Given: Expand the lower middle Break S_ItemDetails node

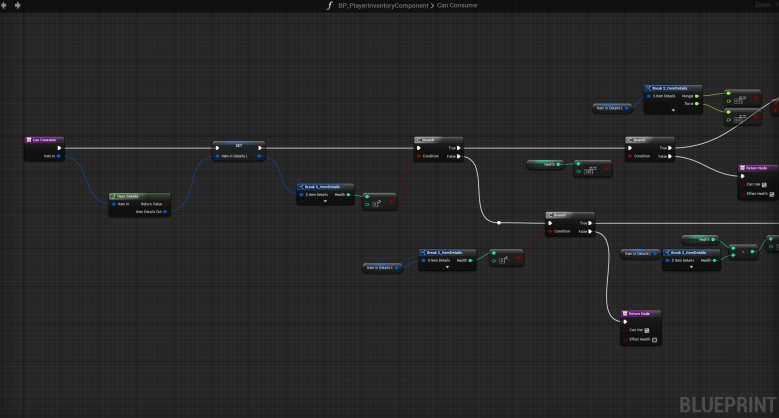Looking at the screenshot, I should click(x=446, y=268).
